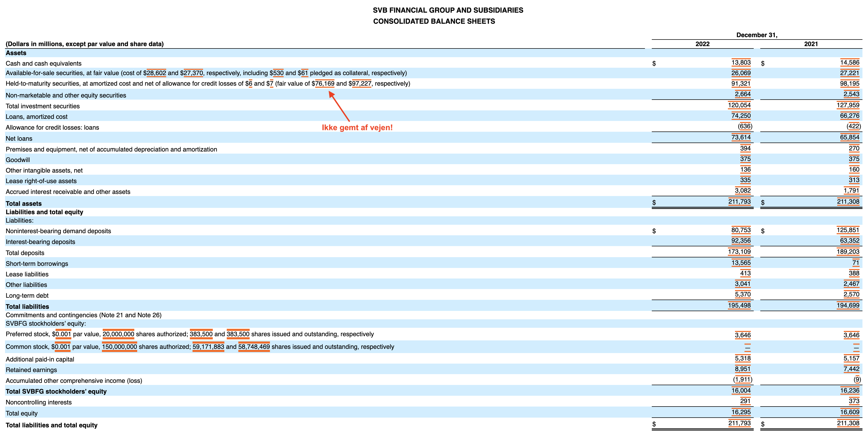The width and height of the screenshot is (868, 440).
Task: Click the 58,748,469 common shares issued figure
Action: (254, 347)
